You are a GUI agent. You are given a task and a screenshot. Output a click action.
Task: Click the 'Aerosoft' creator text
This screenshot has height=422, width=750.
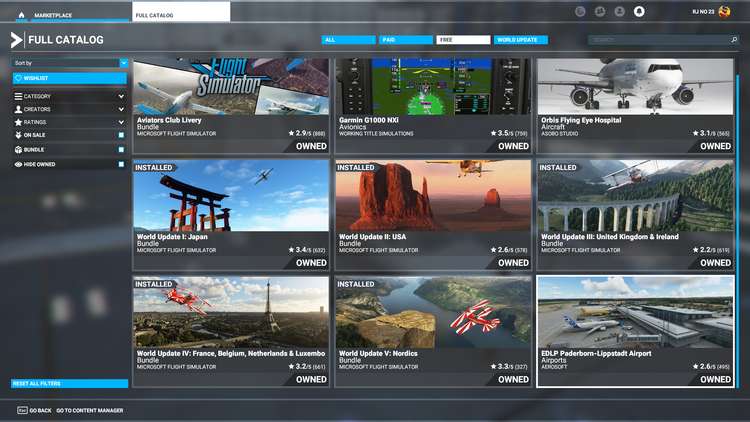pyautogui.click(x=554, y=367)
